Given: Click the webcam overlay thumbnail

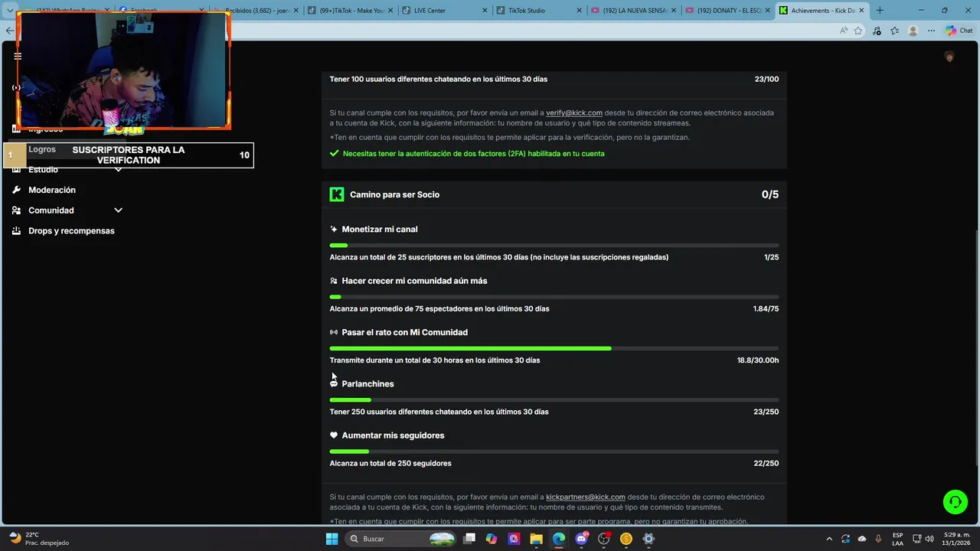Looking at the screenshot, I should coord(123,70).
